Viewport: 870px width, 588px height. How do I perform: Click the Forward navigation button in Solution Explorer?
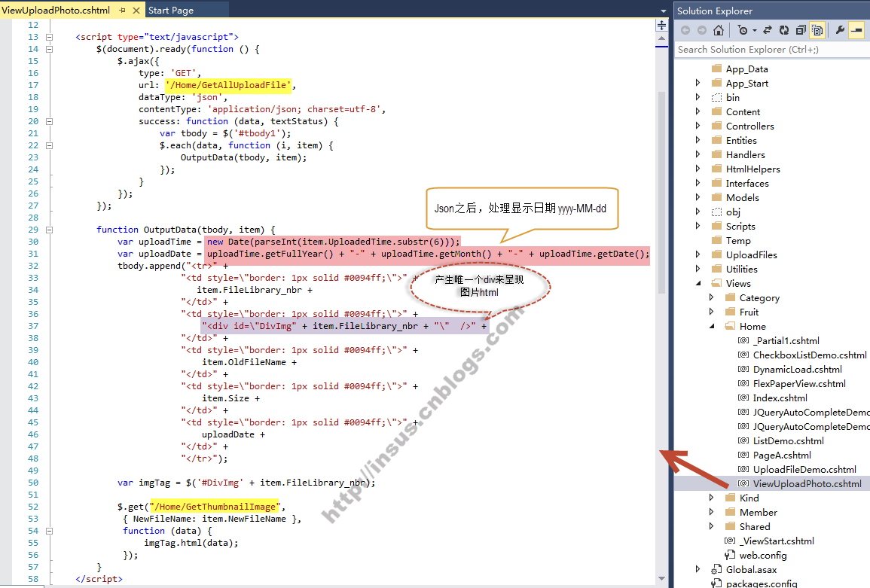pos(702,31)
